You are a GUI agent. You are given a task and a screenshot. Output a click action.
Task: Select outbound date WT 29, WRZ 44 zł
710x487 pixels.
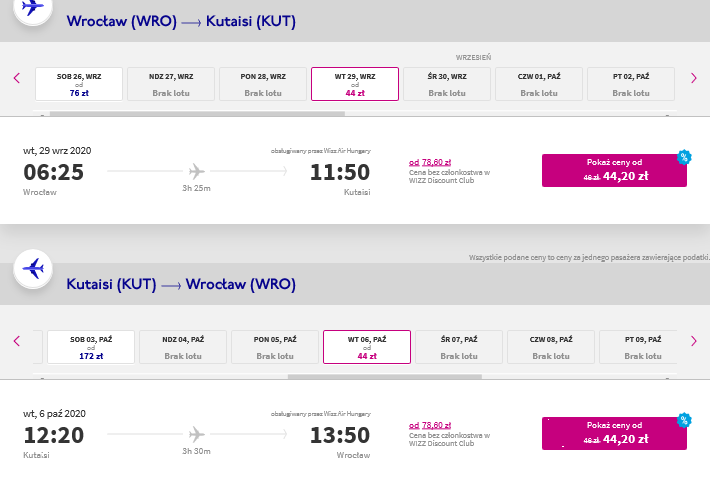tap(355, 84)
